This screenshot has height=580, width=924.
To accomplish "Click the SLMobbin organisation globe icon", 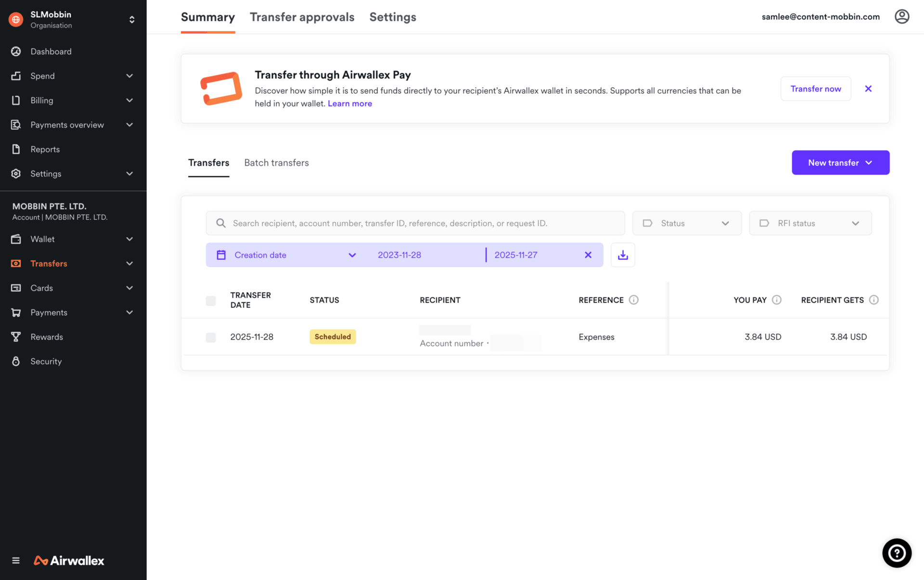I will pyautogui.click(x=16, y=19).
